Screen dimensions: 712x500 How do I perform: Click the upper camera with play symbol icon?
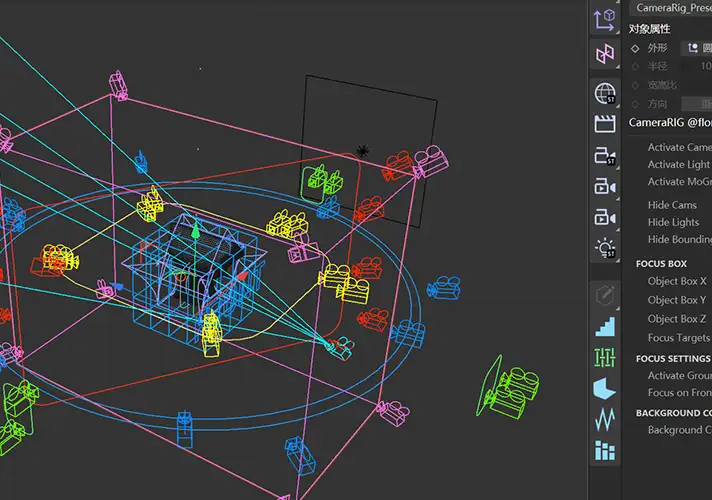[x=605, y=186]
